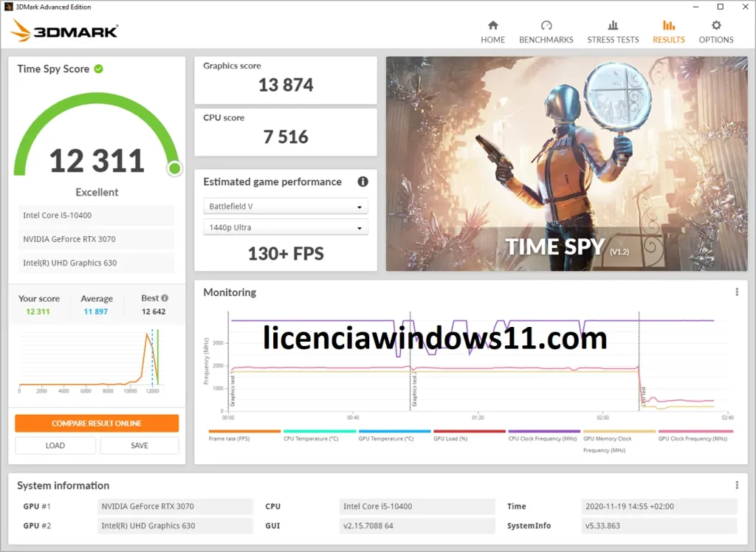Screen dimensions: 756x552
Task: Toggle the CPU Clock Frequency legend swatch
Action: pos(544,432)
